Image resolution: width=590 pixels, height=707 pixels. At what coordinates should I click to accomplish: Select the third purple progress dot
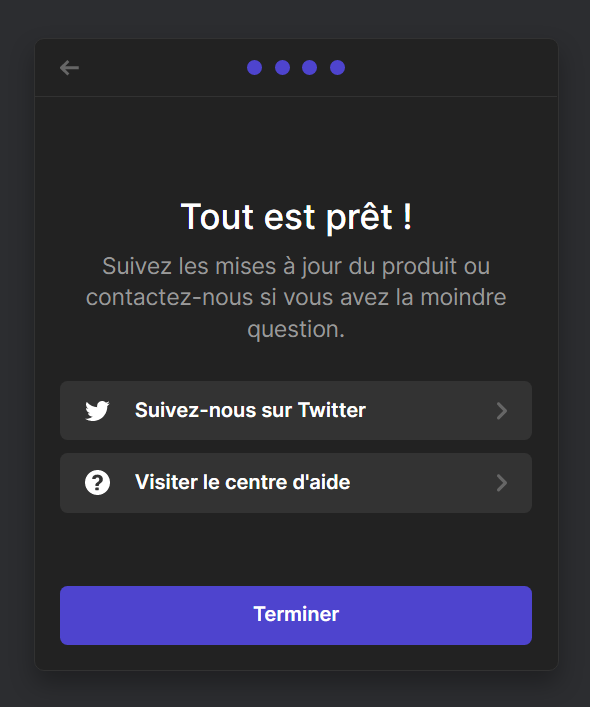(x=310, y=68)
